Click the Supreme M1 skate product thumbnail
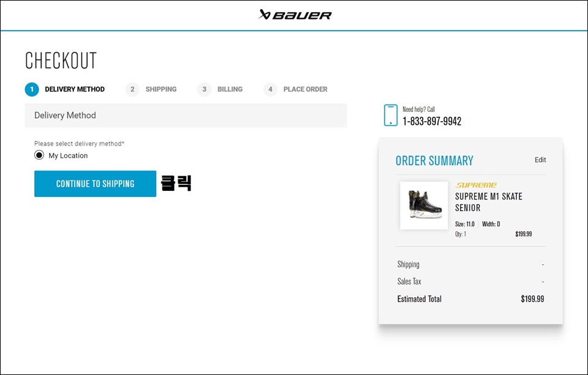Image resolution: width=588 pixels, height=375 pixels. (424, 206)
